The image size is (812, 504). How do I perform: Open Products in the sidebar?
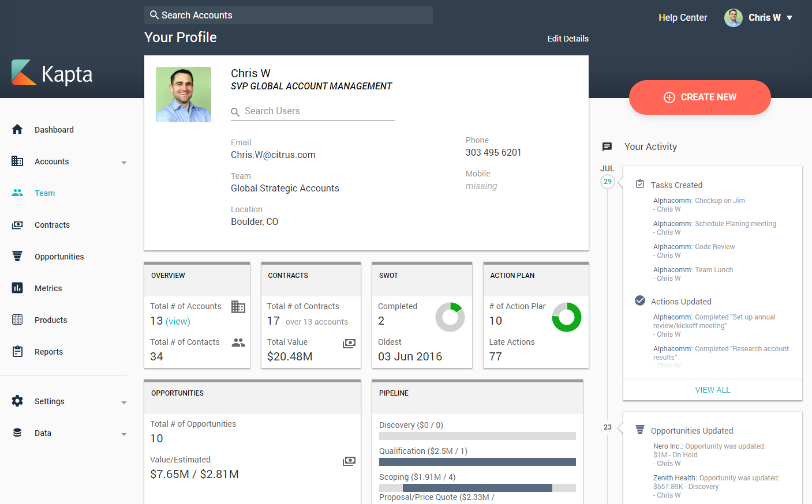(51, 320)
